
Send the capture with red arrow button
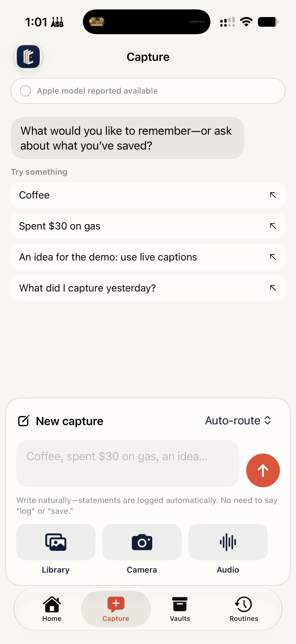click(263, 470)
